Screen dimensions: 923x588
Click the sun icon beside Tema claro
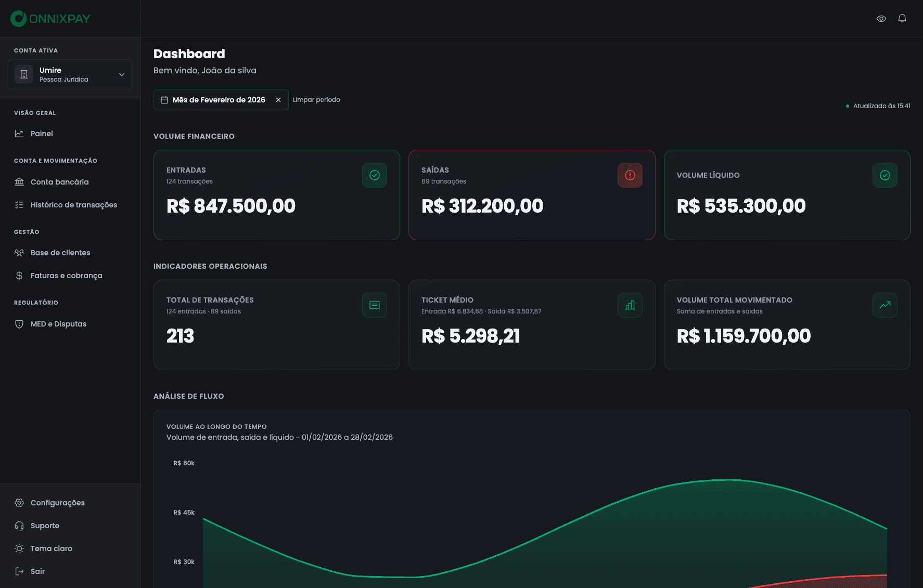click(x=19, y=548)
